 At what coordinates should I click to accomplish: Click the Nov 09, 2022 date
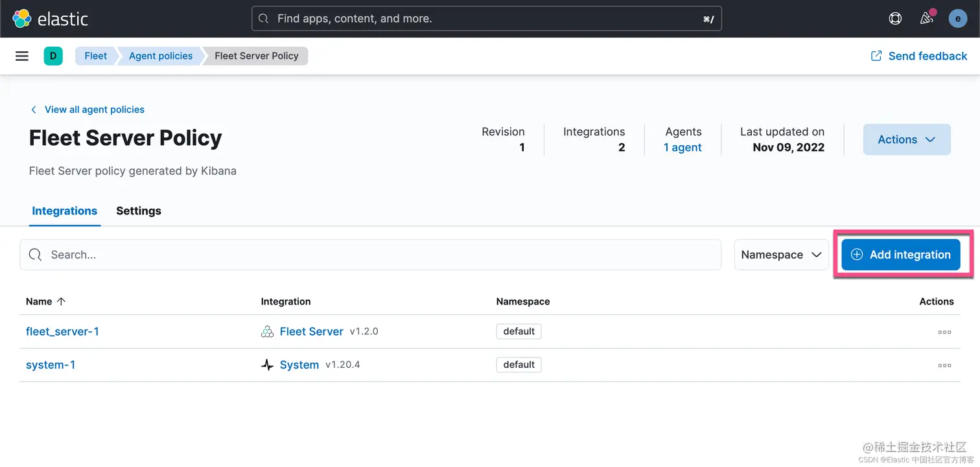pyautogui.click(x=789, y=147)
